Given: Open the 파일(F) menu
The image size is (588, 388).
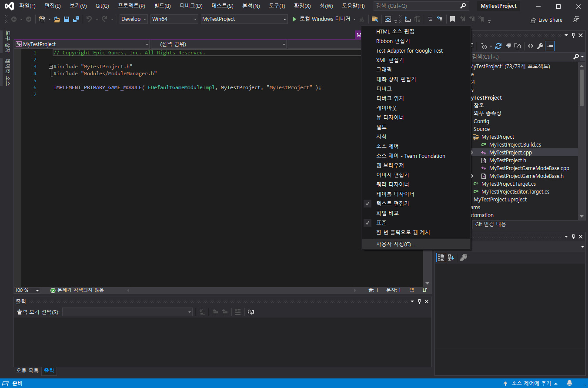Looking at the screenshot, I should point(27,6).
